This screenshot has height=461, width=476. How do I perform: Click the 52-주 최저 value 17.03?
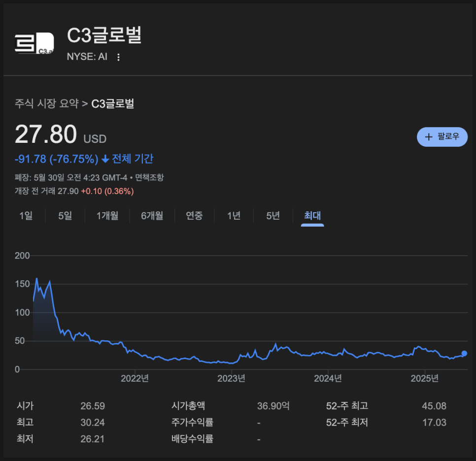[x=434, y=423]
